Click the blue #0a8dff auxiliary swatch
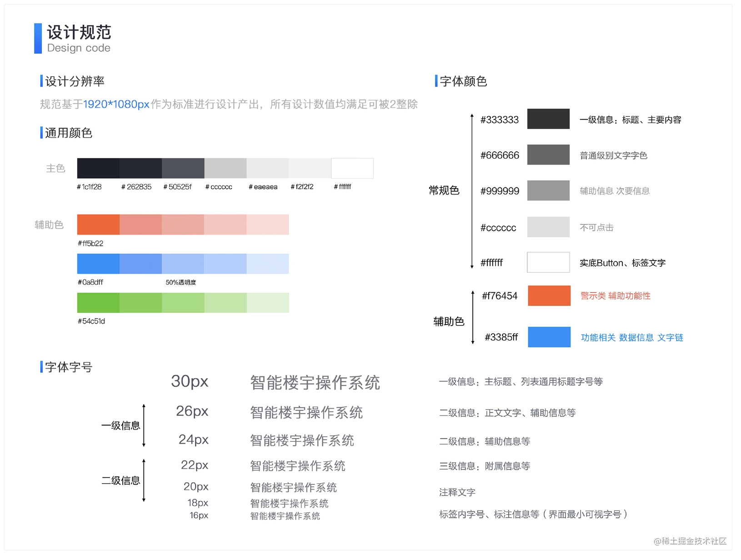 coord(98,264)
